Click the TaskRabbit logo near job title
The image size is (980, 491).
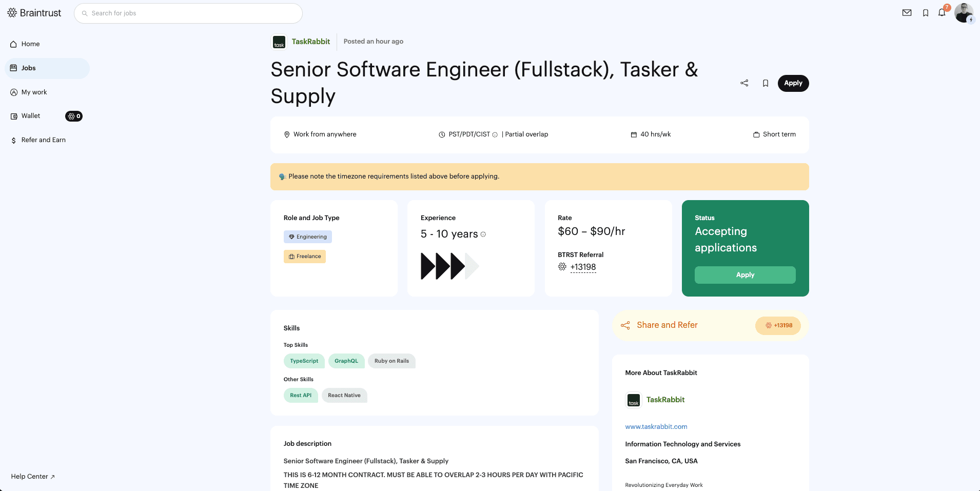(x=279, y=42)
